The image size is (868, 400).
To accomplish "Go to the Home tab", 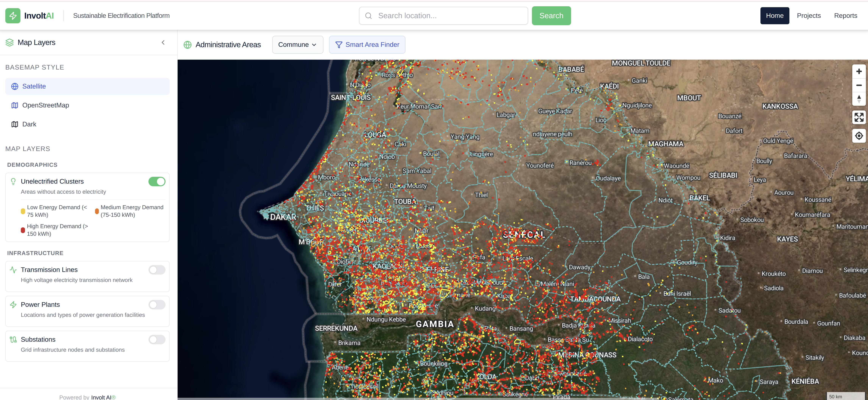I will point(774,16).
